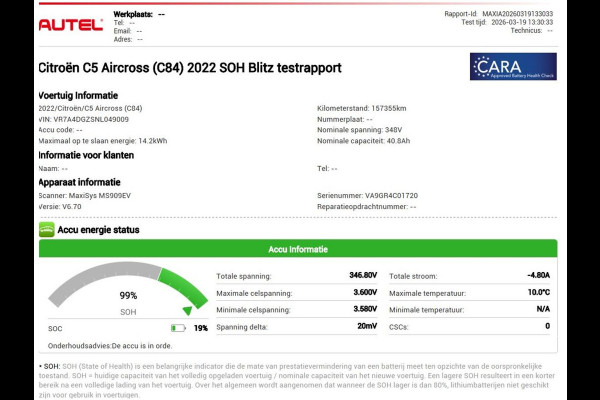Click the Maximale temperatuur label
The image size is (600, 400).
tap(427, 294)
